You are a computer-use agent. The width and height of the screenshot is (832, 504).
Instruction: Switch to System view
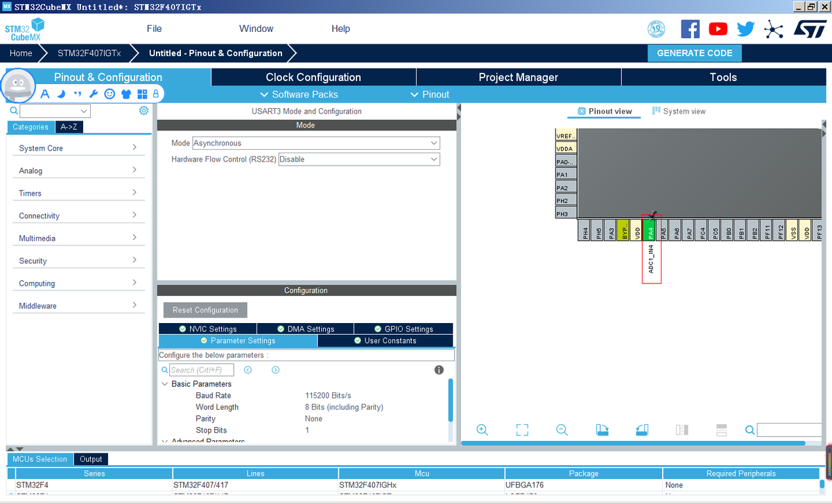[x=679, y=111]
